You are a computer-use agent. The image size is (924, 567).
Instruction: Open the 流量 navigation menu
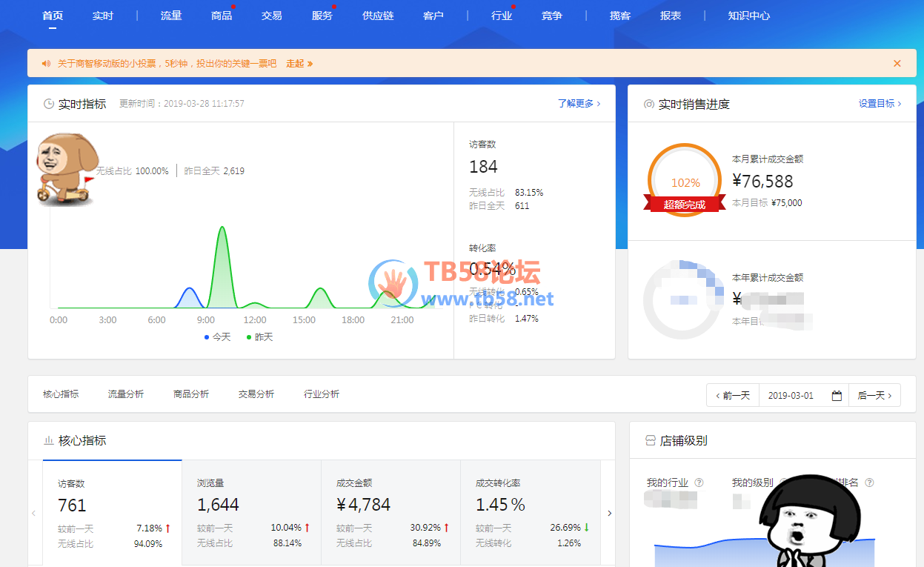coord(171,16)
